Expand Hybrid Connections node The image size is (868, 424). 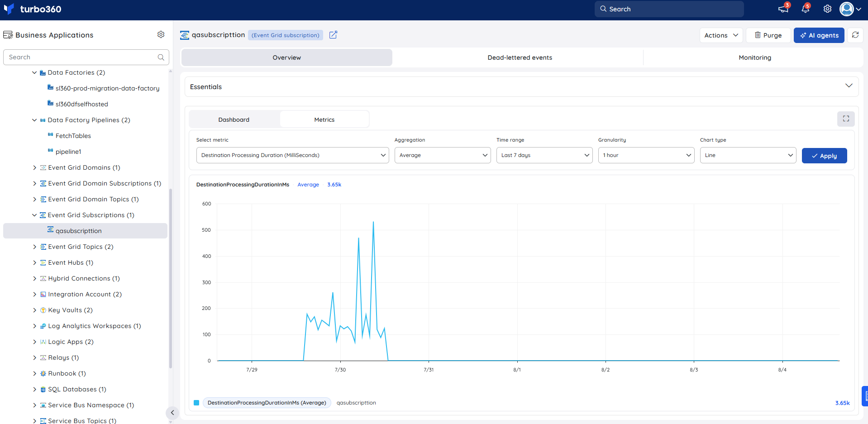(34, 278)
